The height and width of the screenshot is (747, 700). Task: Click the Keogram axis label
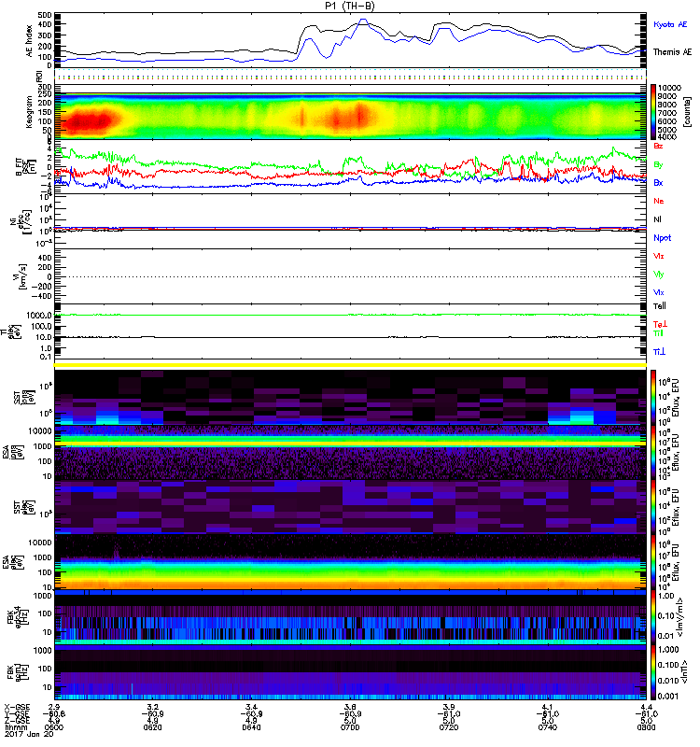(x=30, y=112)
